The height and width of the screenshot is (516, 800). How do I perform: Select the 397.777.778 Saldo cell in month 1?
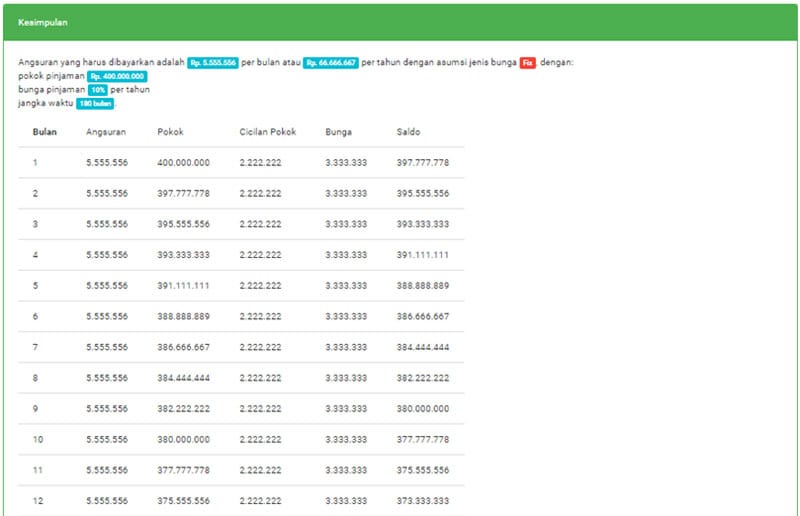point(422,162)
